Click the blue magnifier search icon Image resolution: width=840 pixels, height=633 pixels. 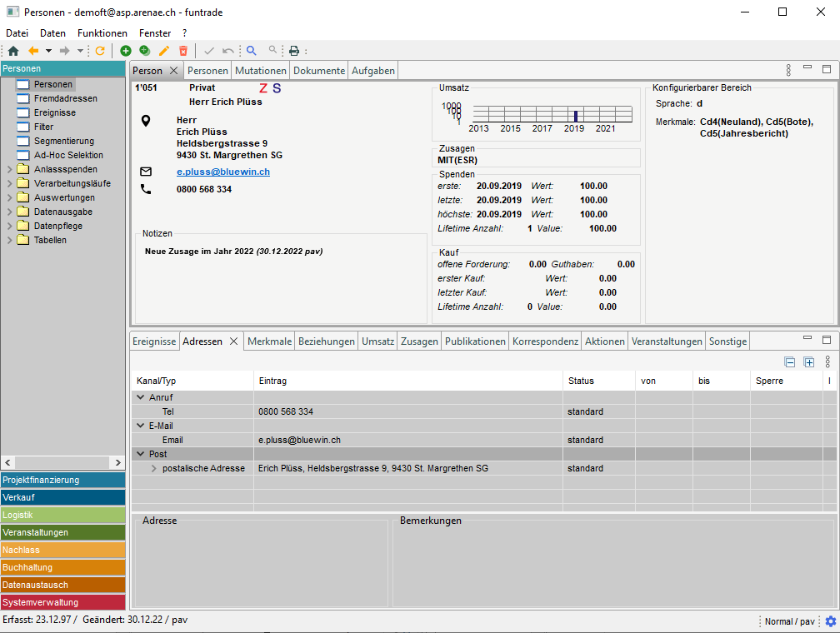pyautogui.click(x=252, y=51)
